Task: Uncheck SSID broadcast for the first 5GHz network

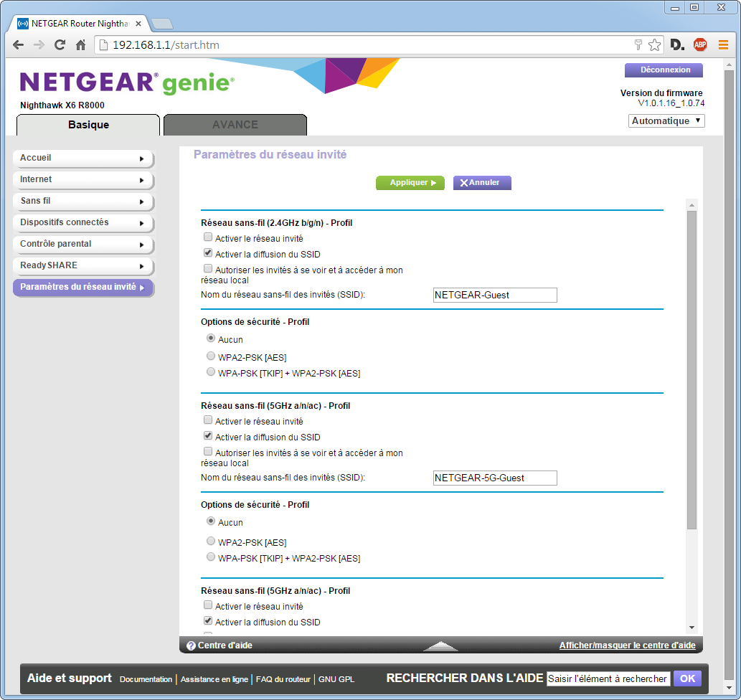Action: click(208, 436)
